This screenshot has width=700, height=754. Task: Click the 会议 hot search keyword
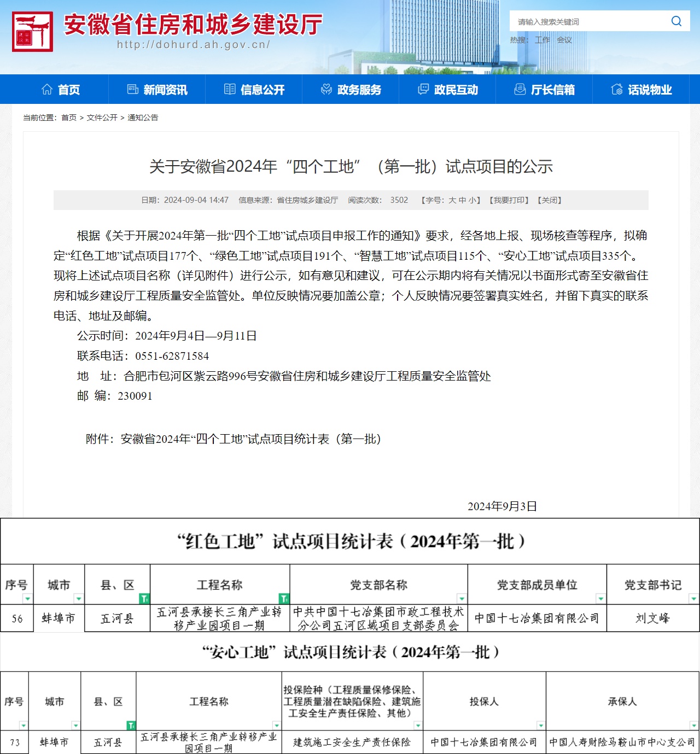[x=564, y=40]
